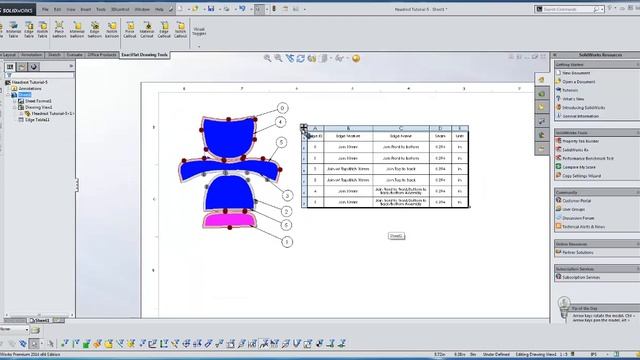The width and height of the screenshot is (640, 360).
Task: Open the Window menu
Action: click(142, 9)
